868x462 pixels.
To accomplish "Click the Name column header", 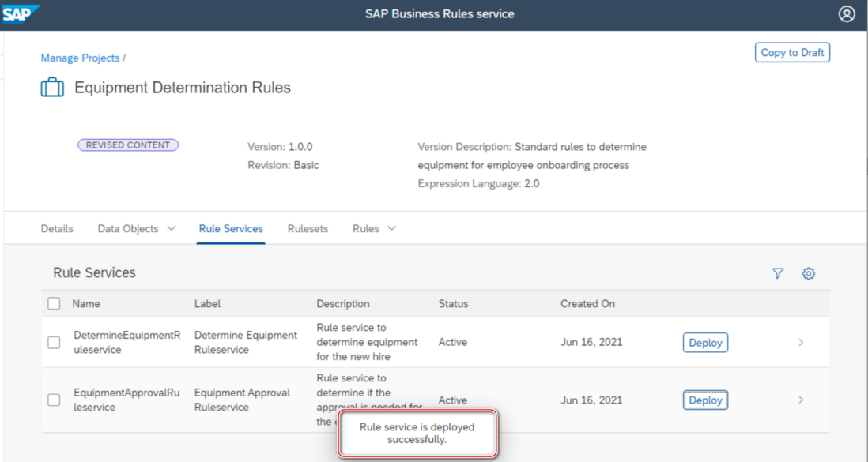I will coord(86,304).
